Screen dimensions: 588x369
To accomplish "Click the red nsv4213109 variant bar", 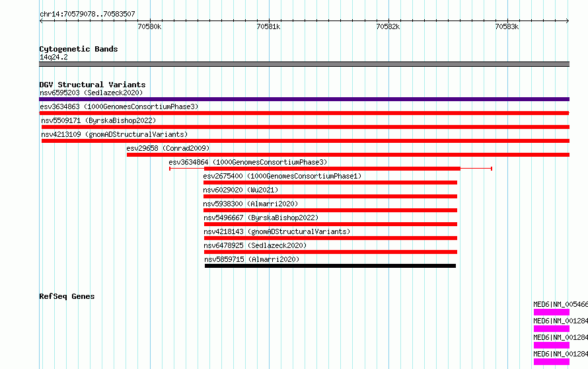I will (305, 141).
